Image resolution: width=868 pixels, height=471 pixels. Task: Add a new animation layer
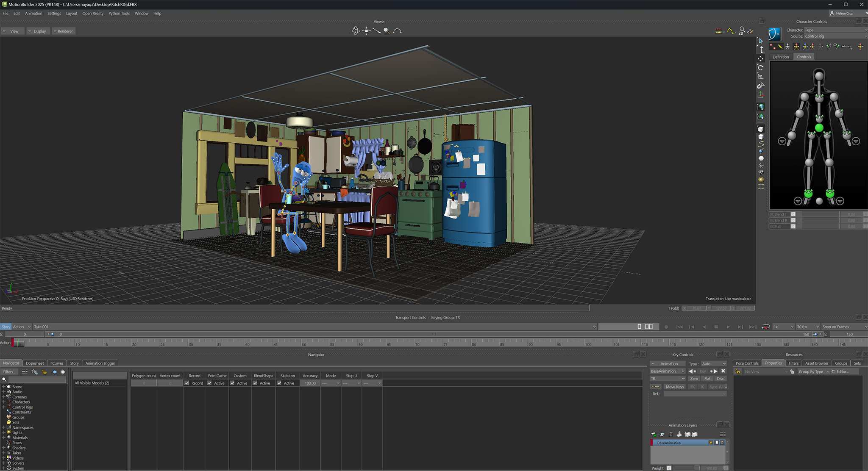[654, 434]
